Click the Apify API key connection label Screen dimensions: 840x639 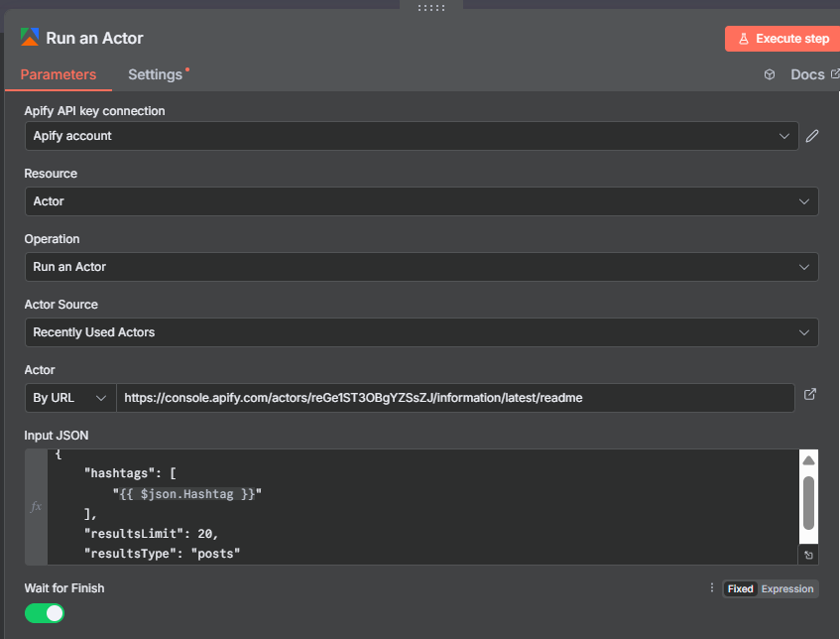(x=95, y=111)
